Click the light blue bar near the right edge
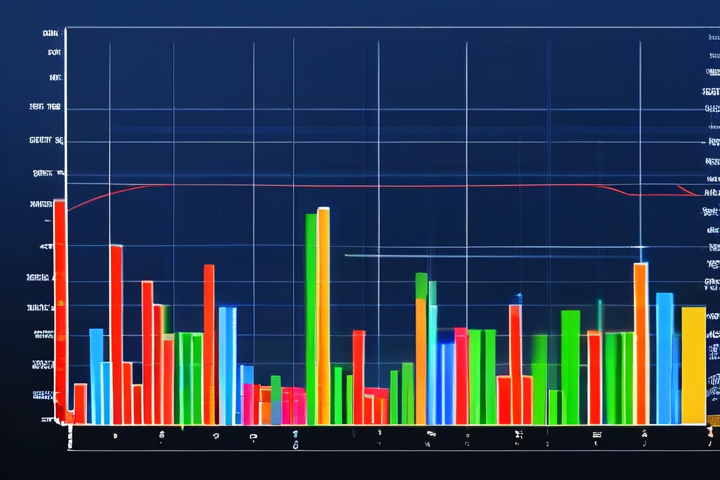Viewport: 720px width, 480px height. tap(664, 358)
